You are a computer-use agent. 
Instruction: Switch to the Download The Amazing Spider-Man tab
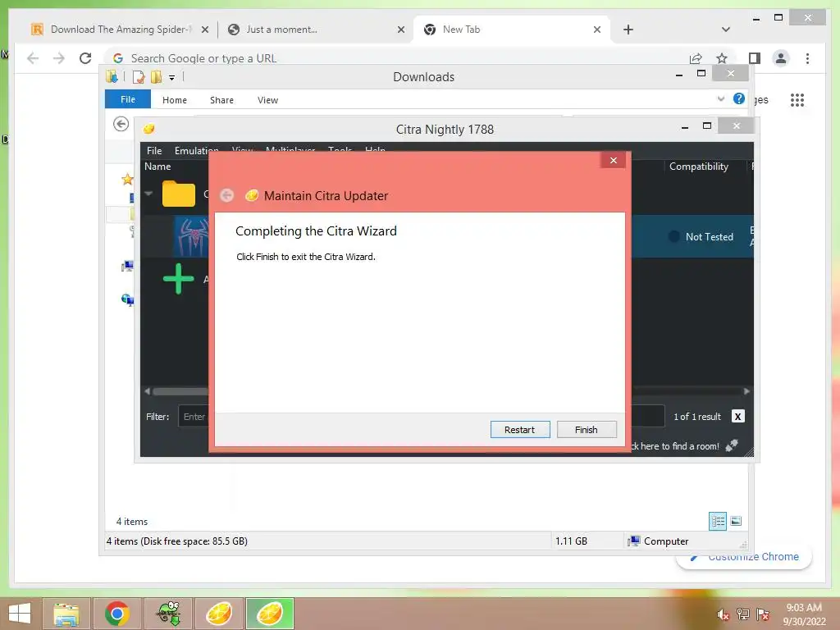[120, 30]
